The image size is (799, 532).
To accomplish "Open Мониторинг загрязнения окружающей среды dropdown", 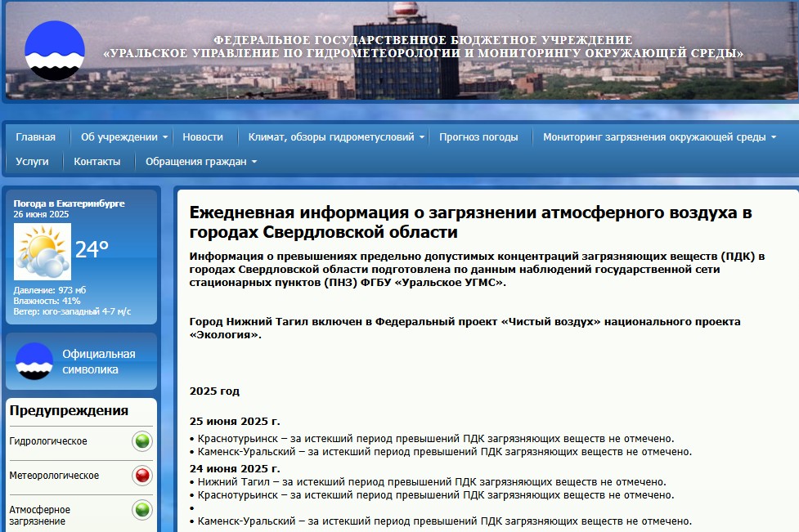I will click(659, 137).
